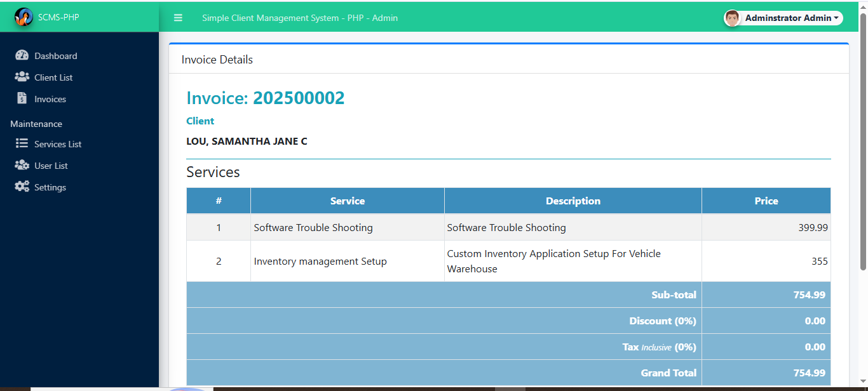868x391 pixels.
Task: Click the Grand Total label
Action: (668, 373)
